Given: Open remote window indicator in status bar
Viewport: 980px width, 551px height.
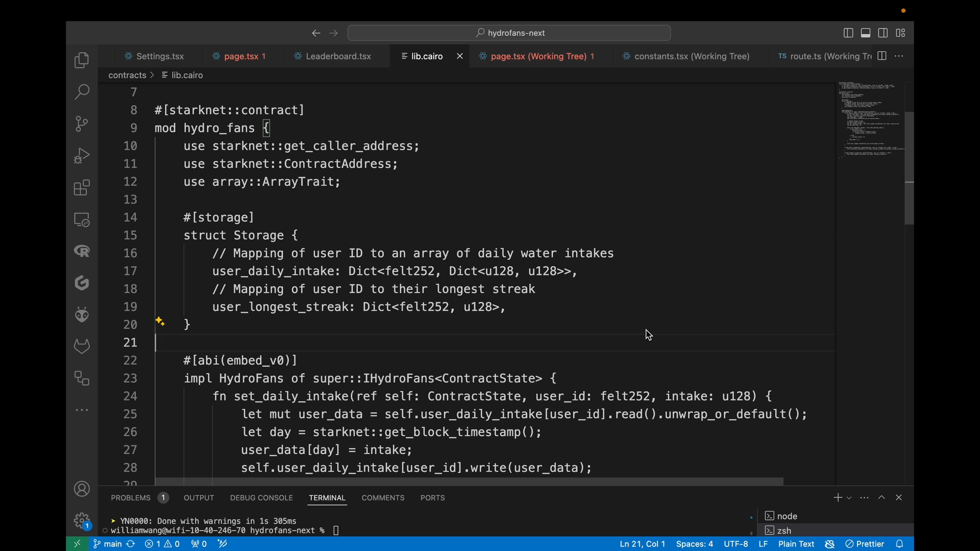Looking at the screenshot, I should pyautogui.click(x=77, y=544).
